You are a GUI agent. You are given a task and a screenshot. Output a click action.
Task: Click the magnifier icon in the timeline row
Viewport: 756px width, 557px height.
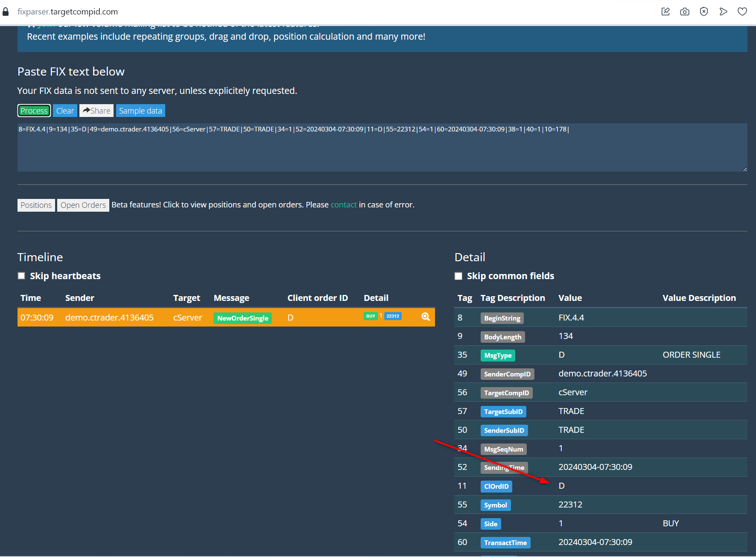(425, 317)
